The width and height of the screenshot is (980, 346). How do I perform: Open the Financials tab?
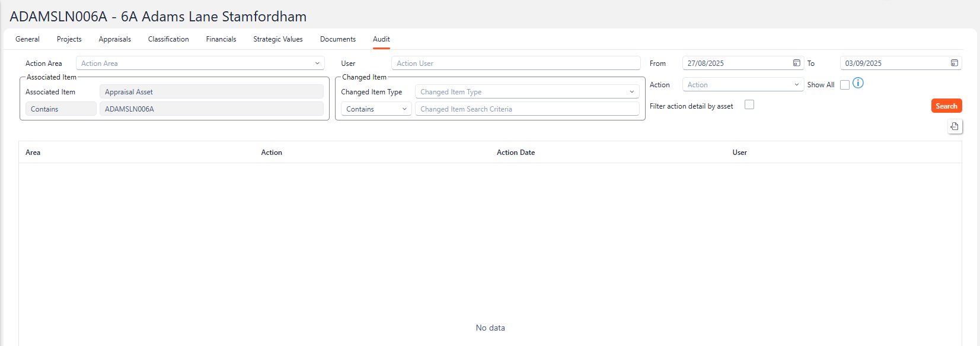(221, 39)
